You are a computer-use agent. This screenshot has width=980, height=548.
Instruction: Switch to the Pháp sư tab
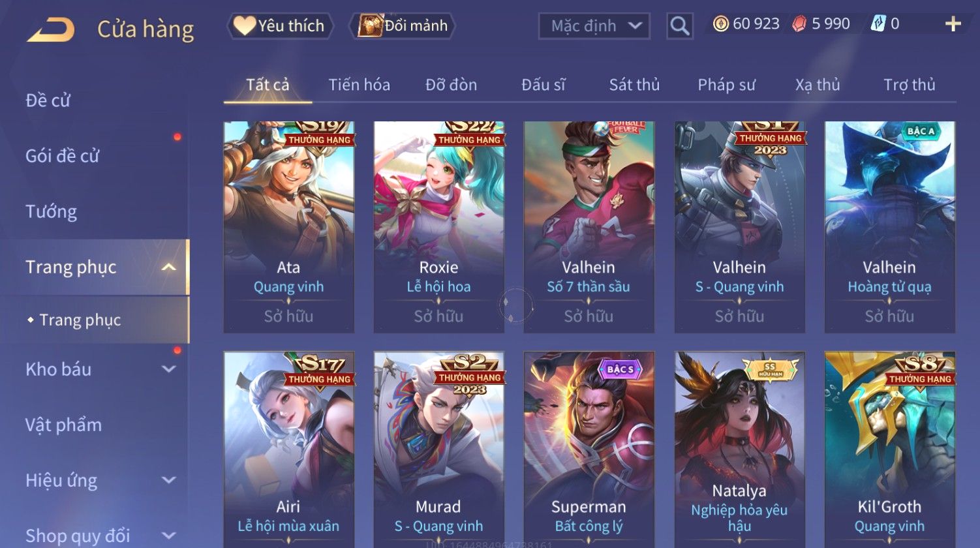click(726, 85)
